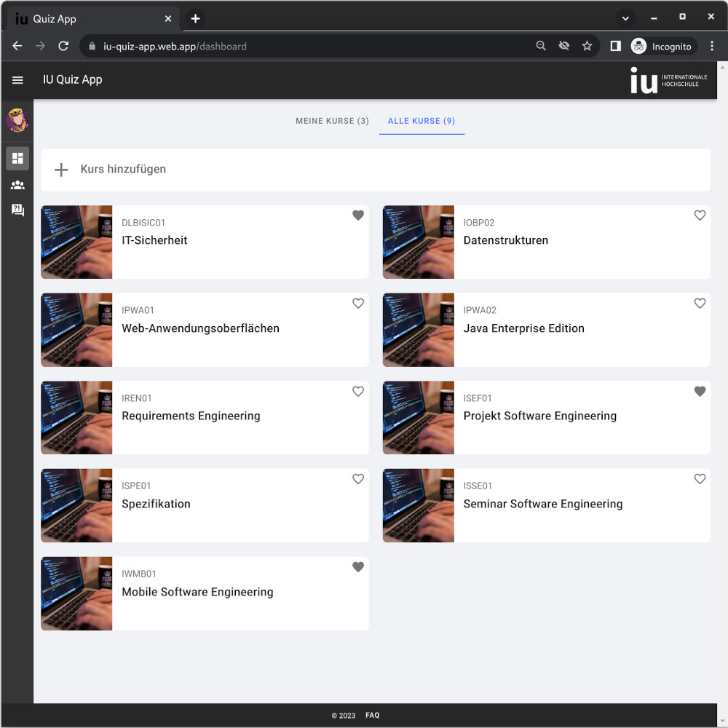
Task: Click the course code ISEF01
Action: click(478, 398)
